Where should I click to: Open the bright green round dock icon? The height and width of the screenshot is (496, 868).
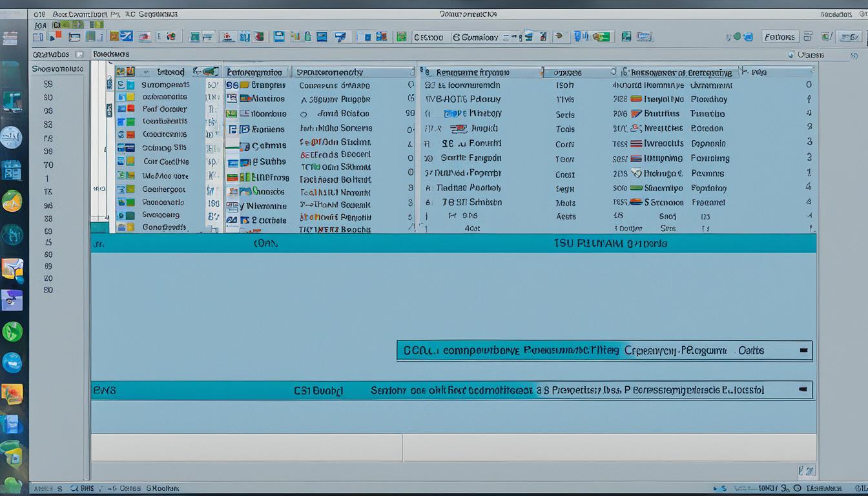tap(12, 331)
